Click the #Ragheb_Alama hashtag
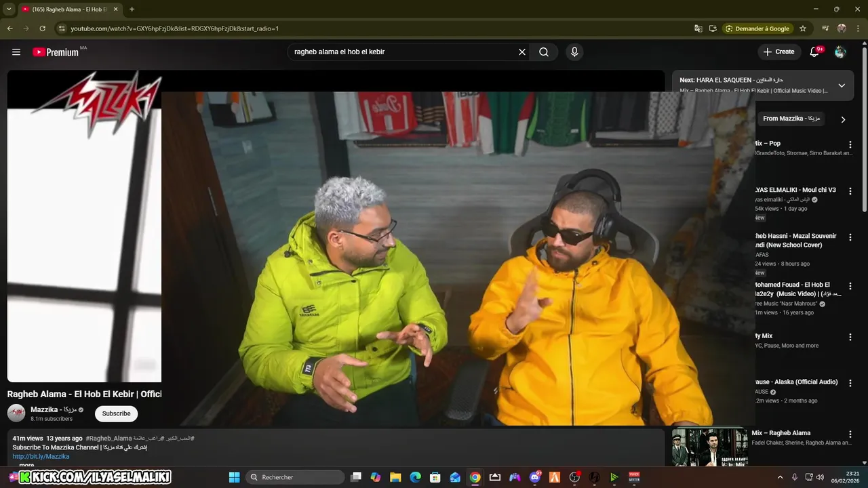Viewport: 868px width, 488px height. 108,439
